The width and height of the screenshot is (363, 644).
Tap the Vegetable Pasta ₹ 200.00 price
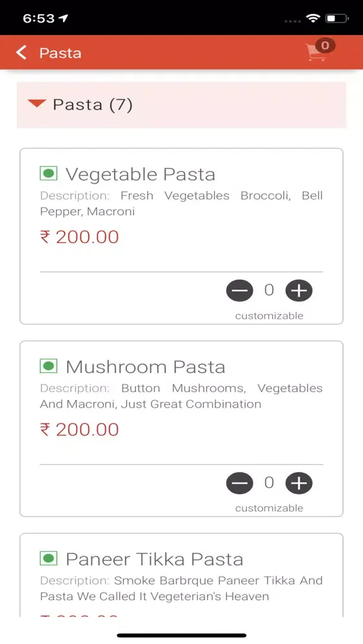[79, 237]
